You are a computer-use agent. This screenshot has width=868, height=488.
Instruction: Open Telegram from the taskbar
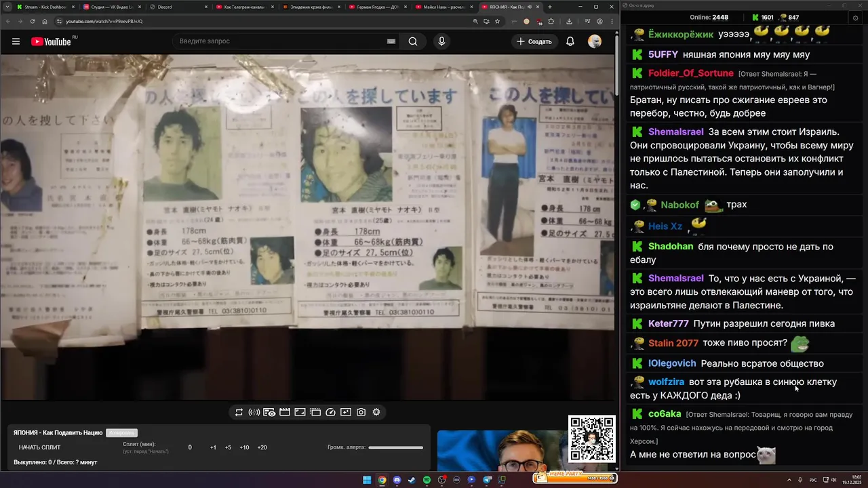coord(487,481)
